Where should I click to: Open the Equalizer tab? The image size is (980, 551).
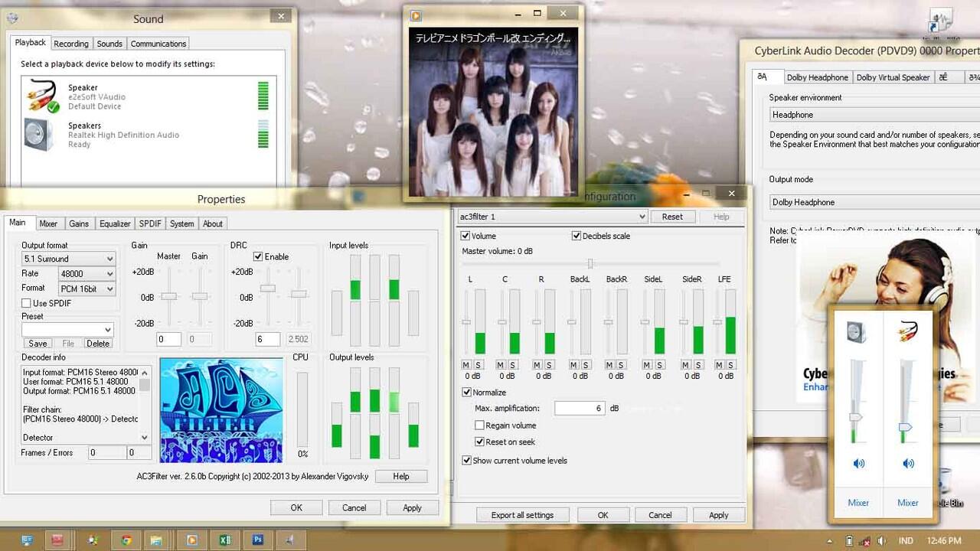(x=115, y=223)
